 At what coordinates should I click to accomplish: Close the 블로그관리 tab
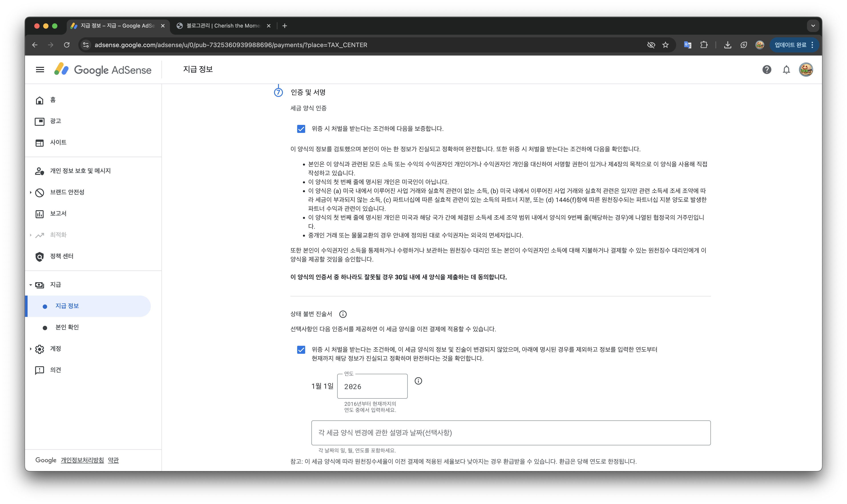(x=268, y=26)
